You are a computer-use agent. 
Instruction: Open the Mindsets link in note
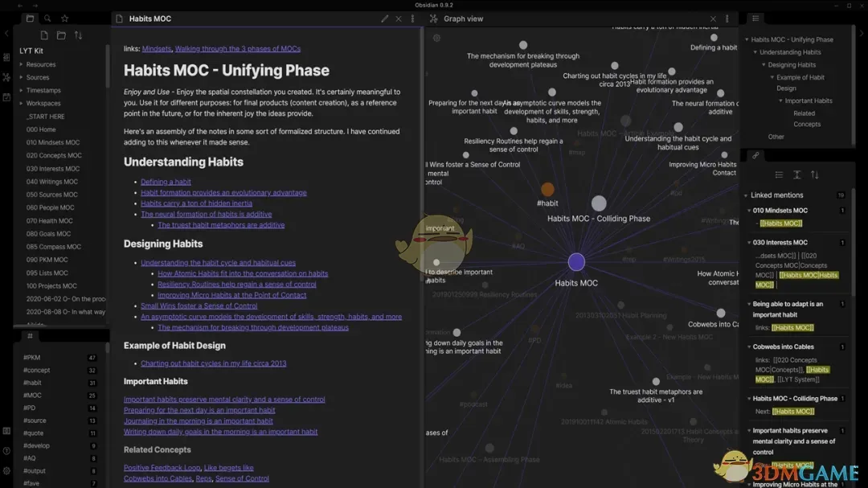pyautogui.click(x=157, y=49)
